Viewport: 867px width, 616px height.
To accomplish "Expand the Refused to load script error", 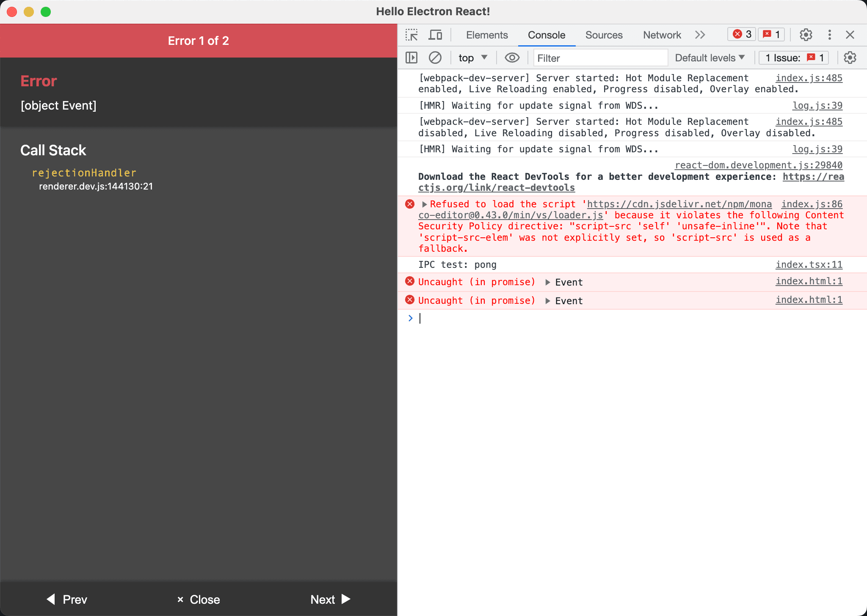I will [424, 204].
